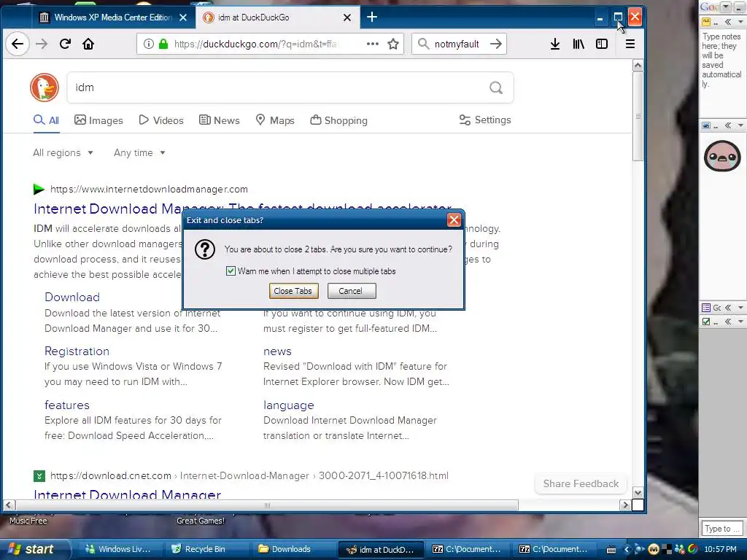Switch to Maps results

[275, 120]
